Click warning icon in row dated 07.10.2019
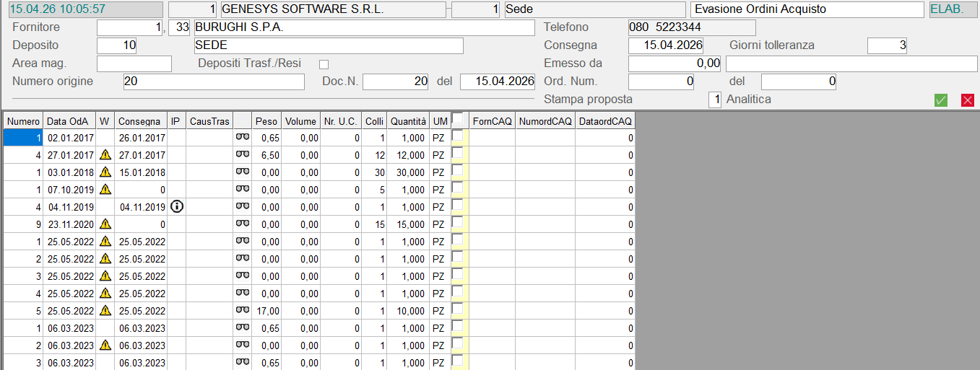Image resolution: width=980 pixels, height=370 pixels. [x=105, y=189]
